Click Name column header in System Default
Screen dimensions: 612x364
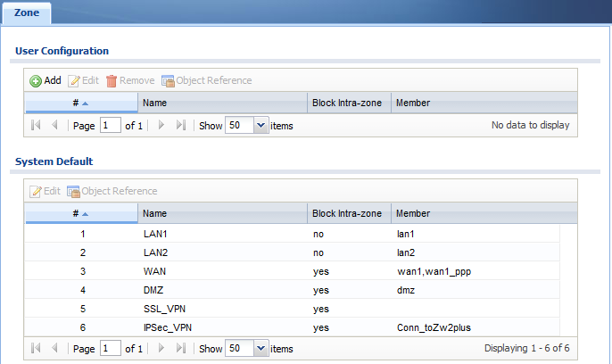tap(222, 213)
